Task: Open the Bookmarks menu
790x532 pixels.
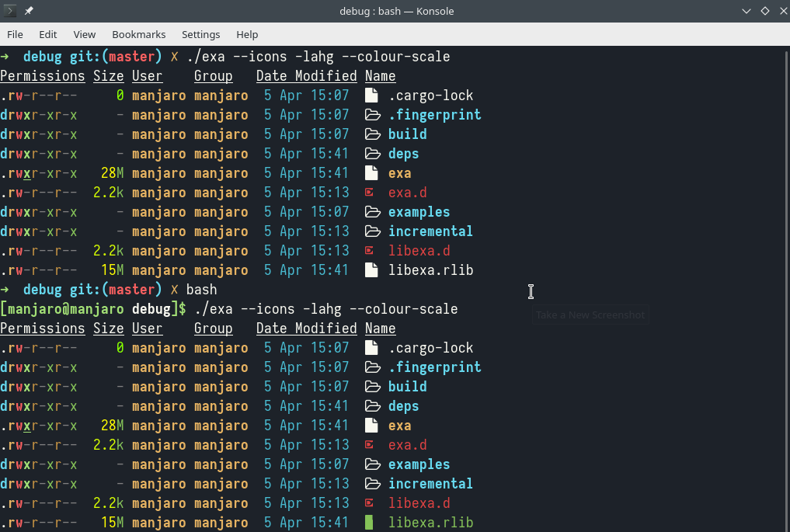Action: click(x=138, y=34)
